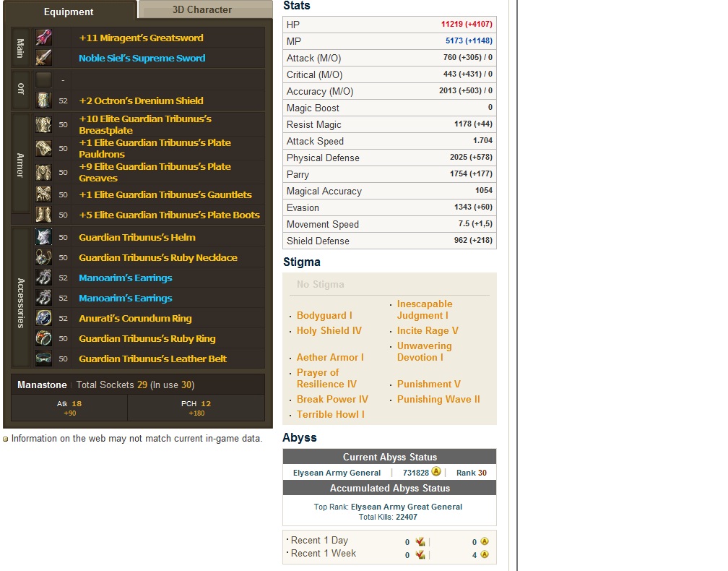728x571 pixels.
Task: Open +10 Elite Guardian Tribunus's Breastplate link
Action: pyautogui.click(x=145, y=124)
